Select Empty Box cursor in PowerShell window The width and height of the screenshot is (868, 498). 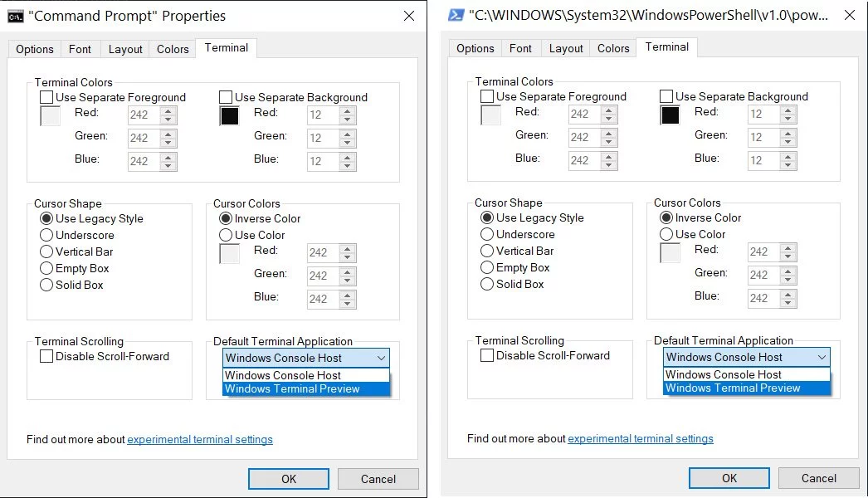pyautogui.click(x=487, y=267)
